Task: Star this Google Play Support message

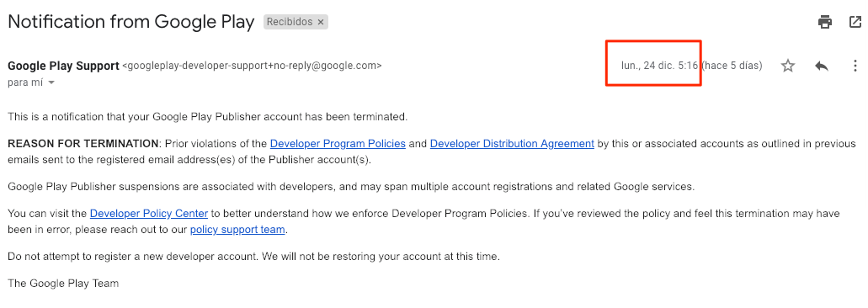Action: [x=788, y=66]
